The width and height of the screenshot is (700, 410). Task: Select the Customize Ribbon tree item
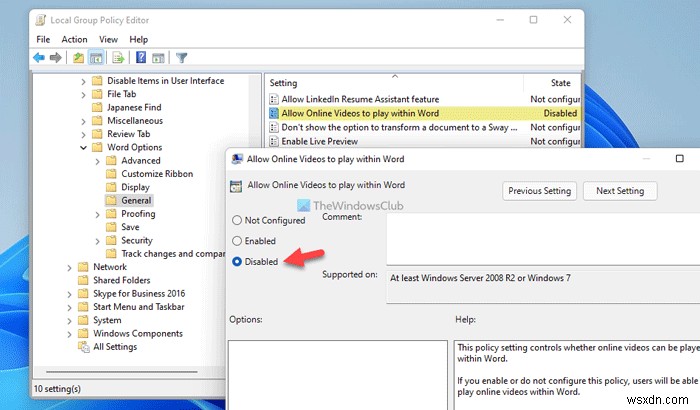coord(157,174)
